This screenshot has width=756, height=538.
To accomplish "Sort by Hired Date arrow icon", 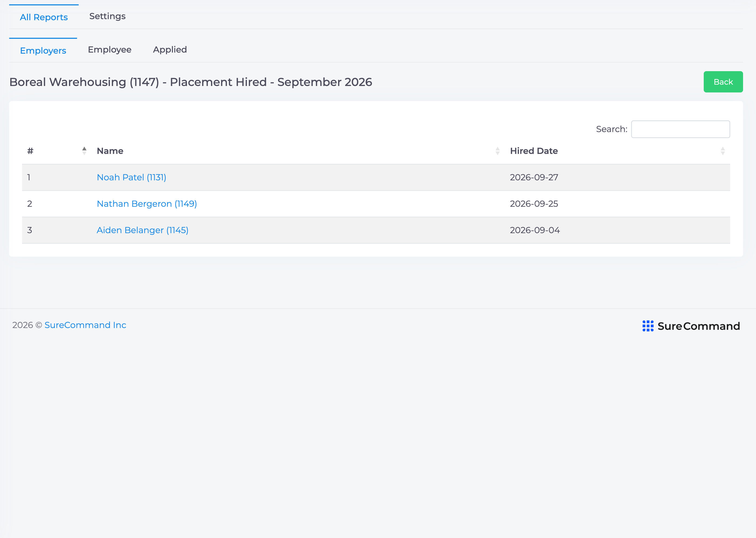I will 723,151.
